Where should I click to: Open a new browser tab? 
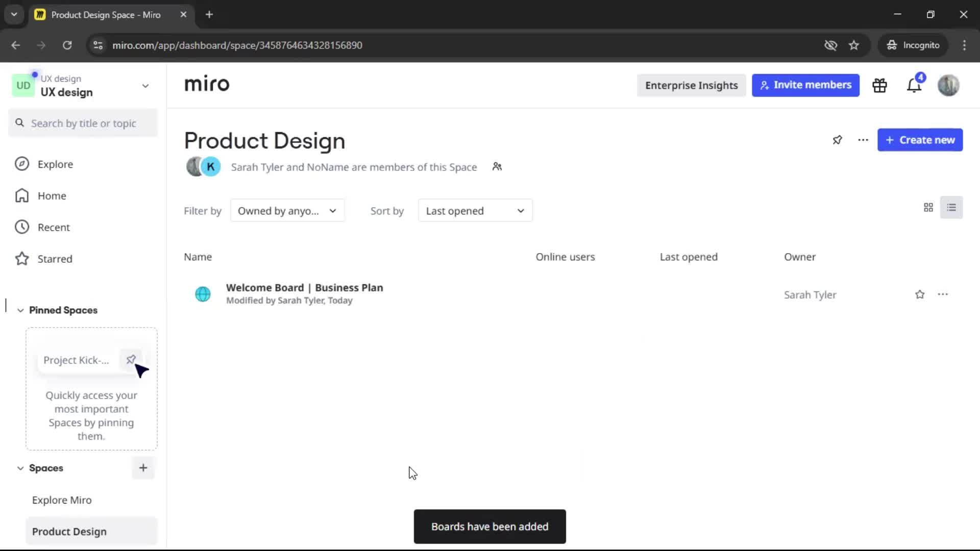coord(209,15)
